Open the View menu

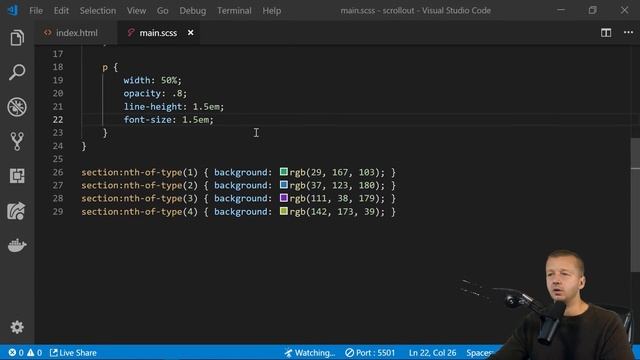click(x=136, y=11)
